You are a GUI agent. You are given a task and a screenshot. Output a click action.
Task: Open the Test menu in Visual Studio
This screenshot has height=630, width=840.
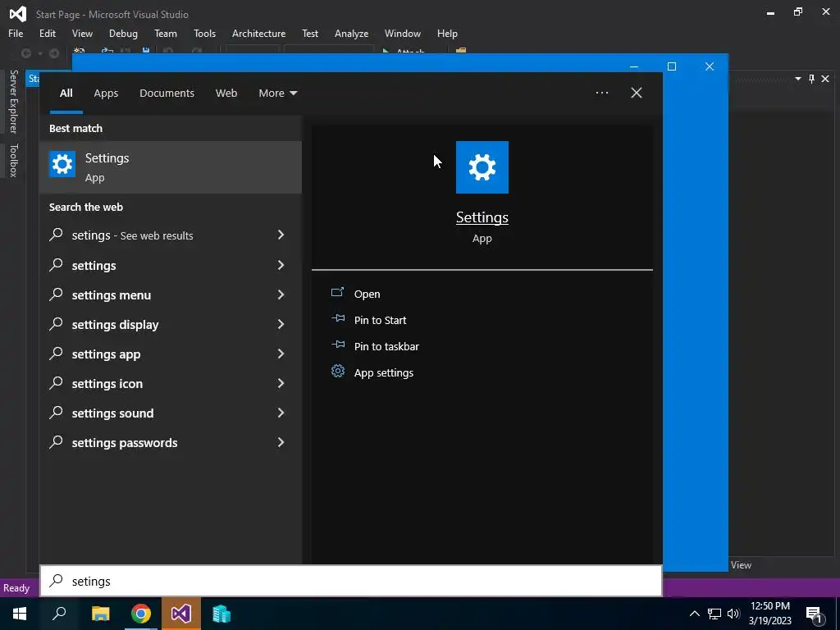click(x=309, y=33)
